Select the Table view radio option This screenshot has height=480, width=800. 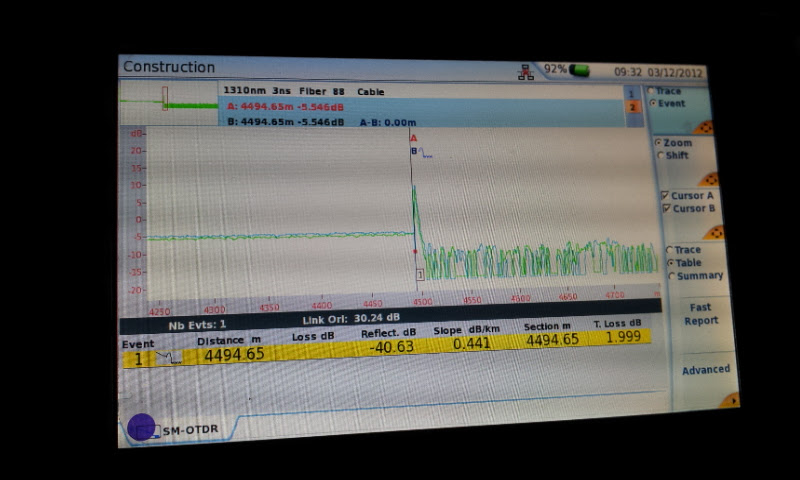(669, 263)
